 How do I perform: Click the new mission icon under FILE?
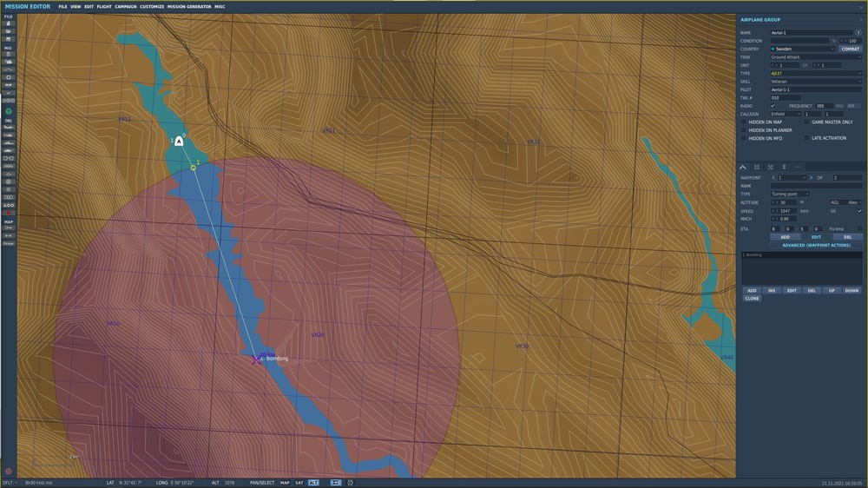9,23
